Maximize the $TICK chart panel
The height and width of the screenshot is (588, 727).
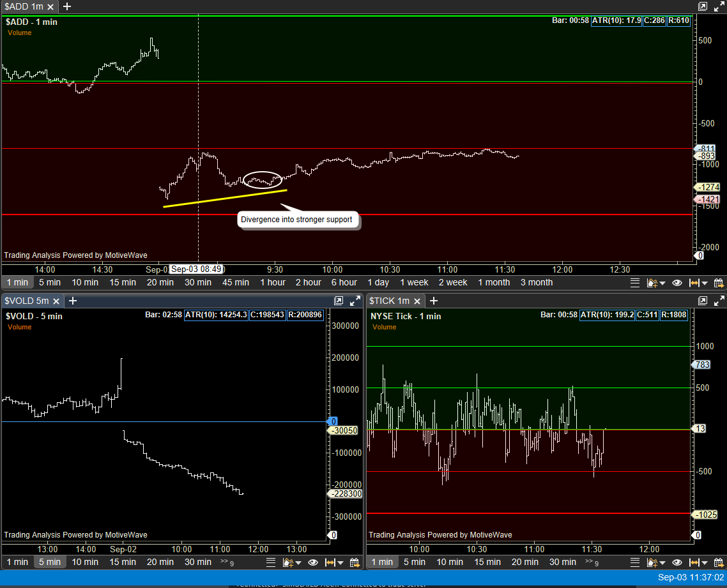coord(719,301)
